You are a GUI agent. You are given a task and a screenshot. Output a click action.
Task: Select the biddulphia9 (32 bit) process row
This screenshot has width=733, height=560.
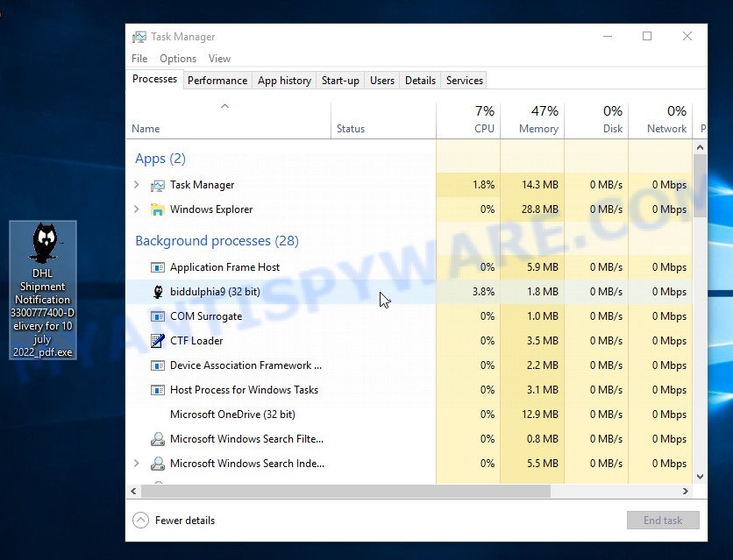[409, 292]
